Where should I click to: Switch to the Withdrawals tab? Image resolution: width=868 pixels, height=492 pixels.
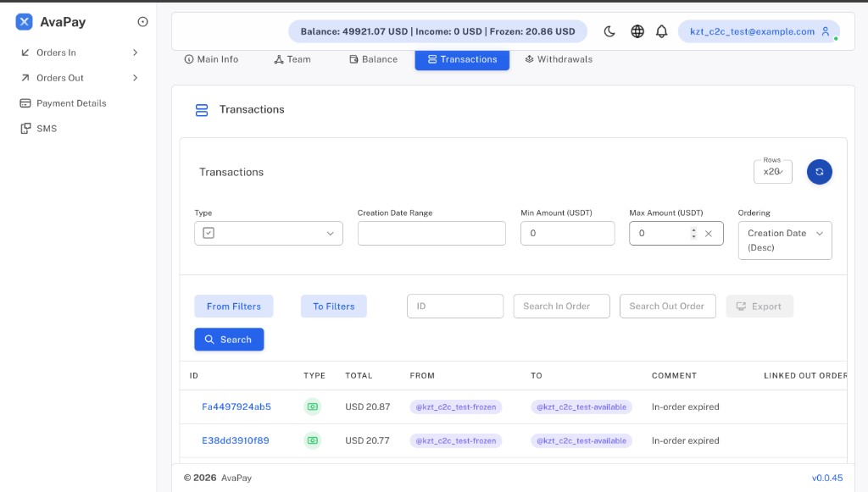tap(558, 59)
